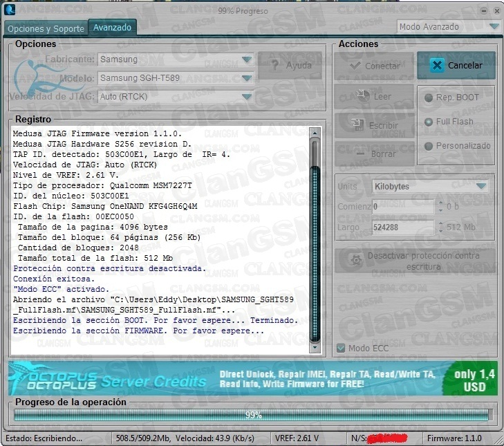Viewport: 504px width, 446px height.
Task: Select the Avanzado tab
Action: (x=112, y=28)
